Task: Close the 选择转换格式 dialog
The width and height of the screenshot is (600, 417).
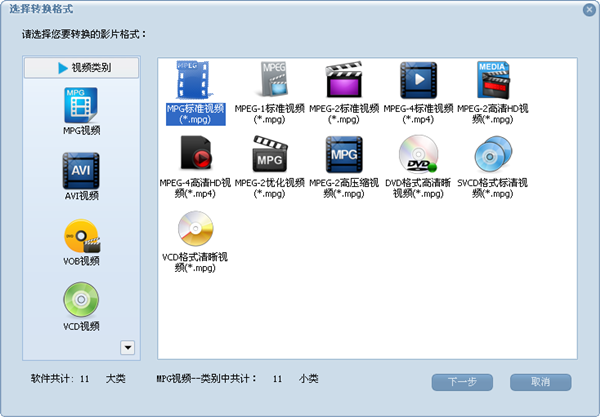Action: pyautogui.click(x=589, y=10)
